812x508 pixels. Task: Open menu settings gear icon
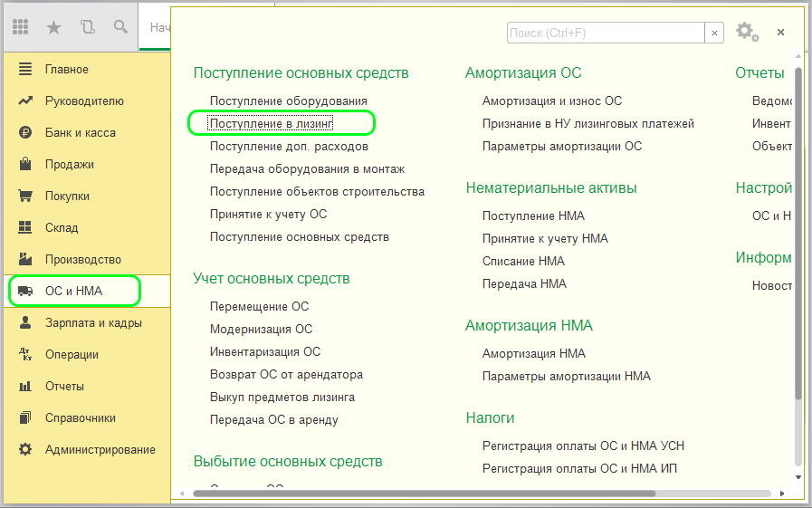(747, 32)
